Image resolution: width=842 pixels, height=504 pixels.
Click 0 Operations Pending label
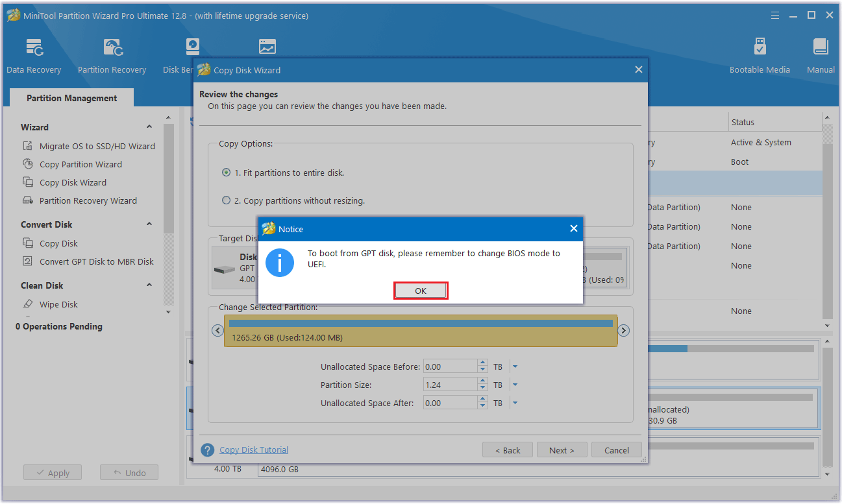59,326
